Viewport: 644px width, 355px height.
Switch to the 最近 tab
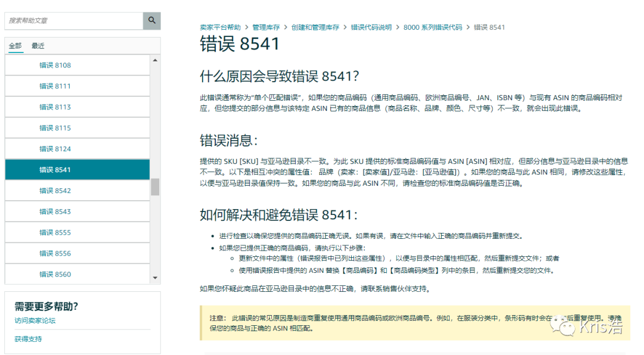(38, 45)
